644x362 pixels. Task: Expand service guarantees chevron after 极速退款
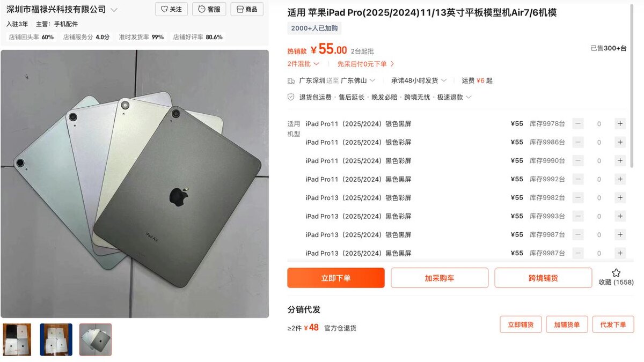(x=469, y=97)
